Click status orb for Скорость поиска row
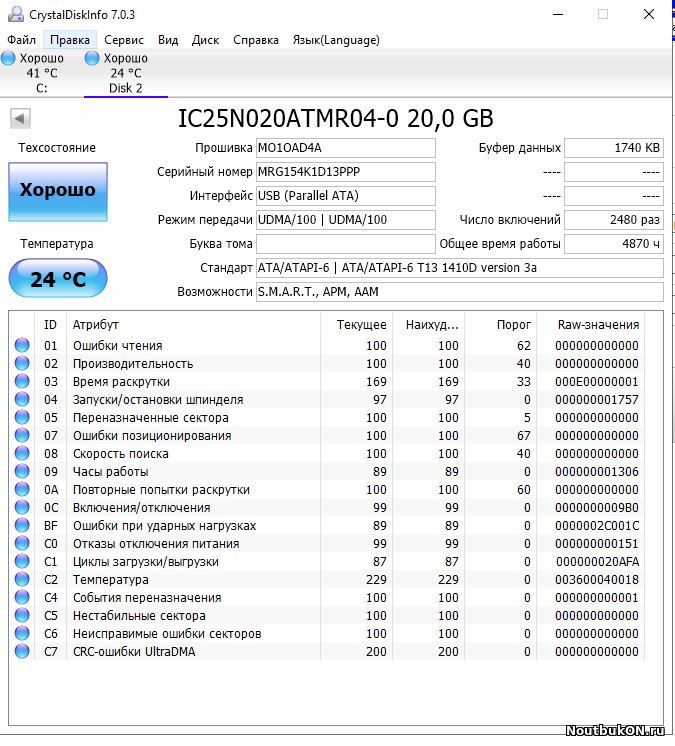The image size is (675, 746). [22, 453]
